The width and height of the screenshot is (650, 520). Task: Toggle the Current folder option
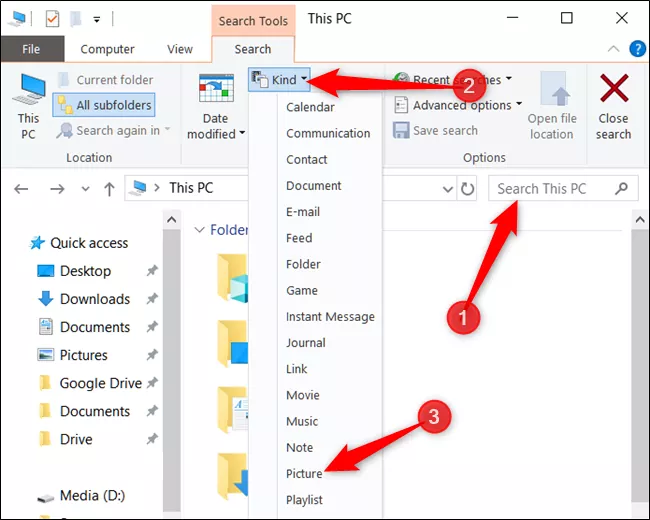click(105, 80)
